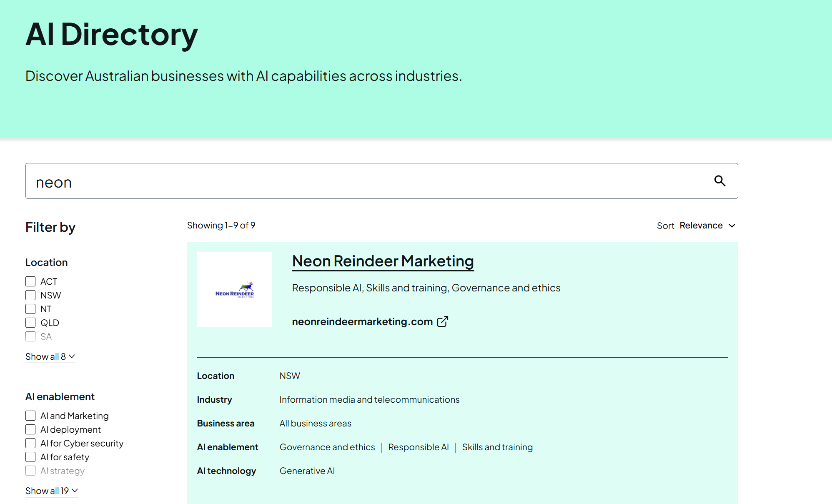This screenshot has height=504, width=832.
Task: Click the NSW value in Location row
Action: pyautogui.click(x=290, y=376)
